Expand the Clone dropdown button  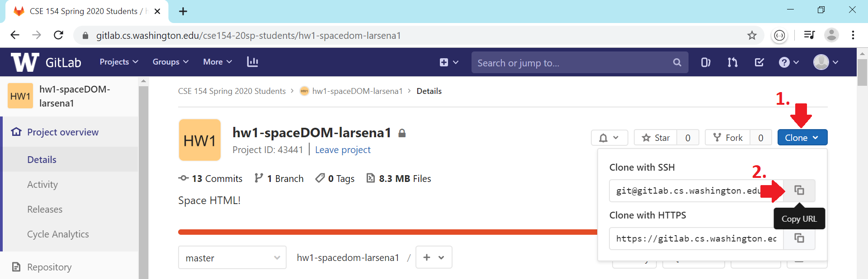coord(802,138)
